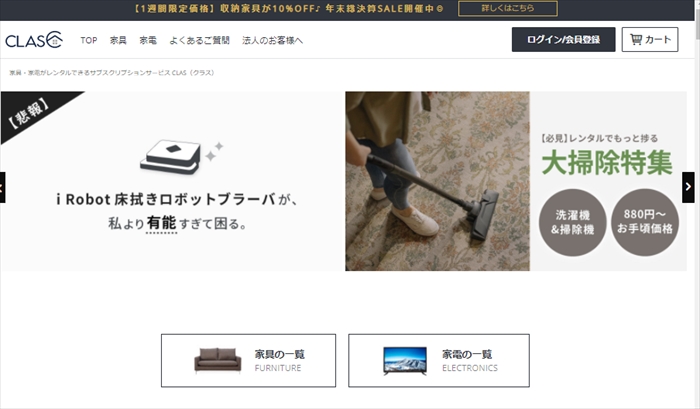Open the 家電 menu item
Screen dimensions: 700x409
pyautogui.click(x=148, y=40)
